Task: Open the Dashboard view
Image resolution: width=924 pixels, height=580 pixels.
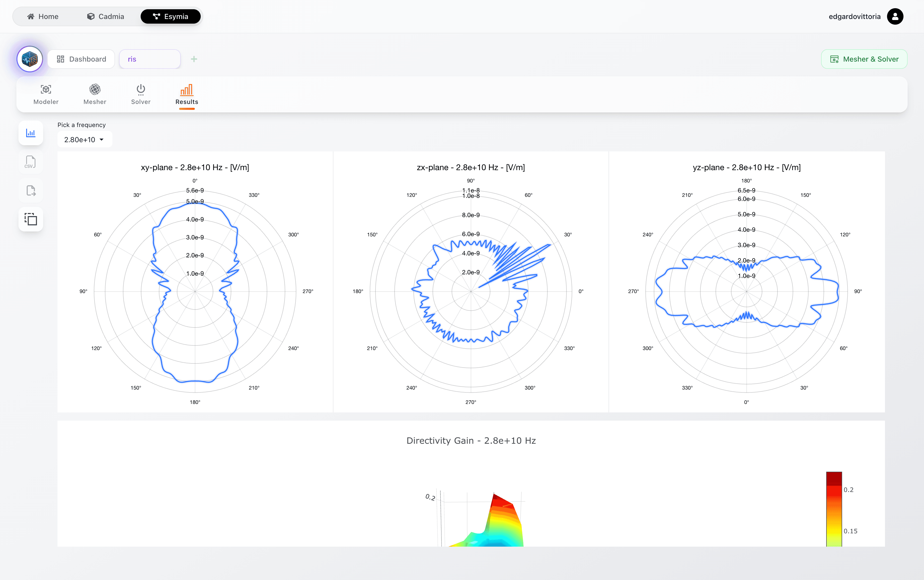Action: [x=81, y=59]
